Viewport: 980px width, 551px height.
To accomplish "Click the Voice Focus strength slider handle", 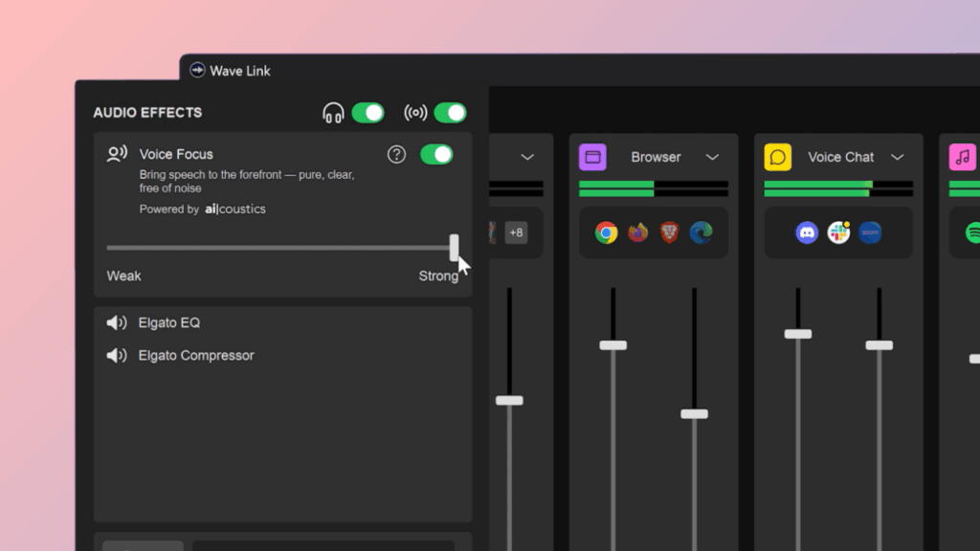I will point(455,248).
